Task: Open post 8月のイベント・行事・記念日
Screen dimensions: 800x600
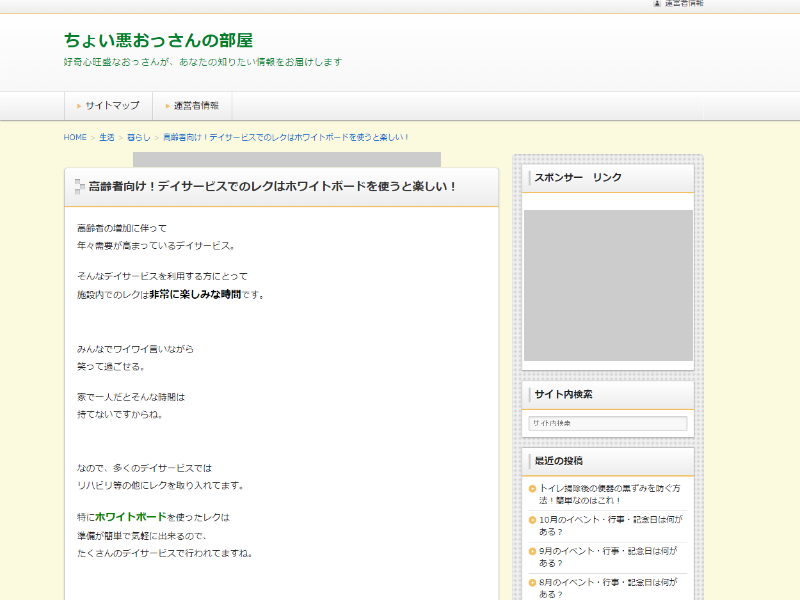Action: [x=608, y=588]
